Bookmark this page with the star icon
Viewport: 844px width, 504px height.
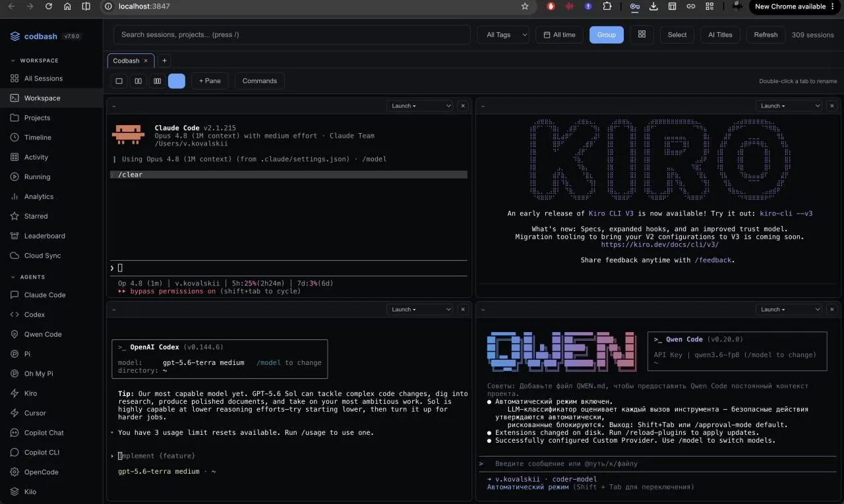pos(525,7)
